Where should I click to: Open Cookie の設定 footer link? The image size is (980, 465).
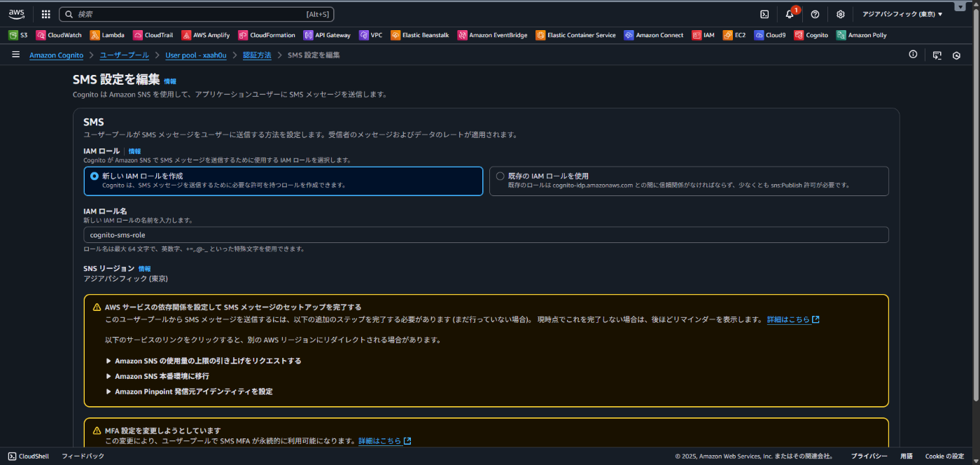tap(944, 456)
